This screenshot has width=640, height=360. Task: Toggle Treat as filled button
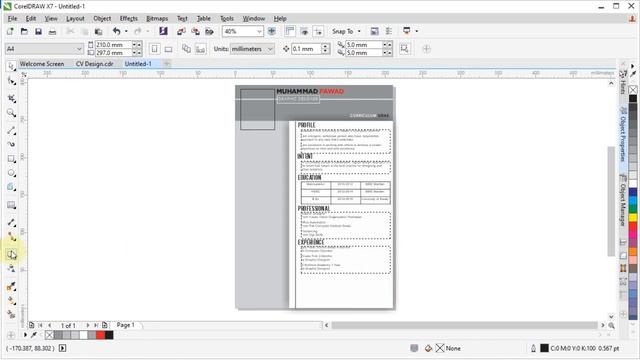click(x=404, y=49)
